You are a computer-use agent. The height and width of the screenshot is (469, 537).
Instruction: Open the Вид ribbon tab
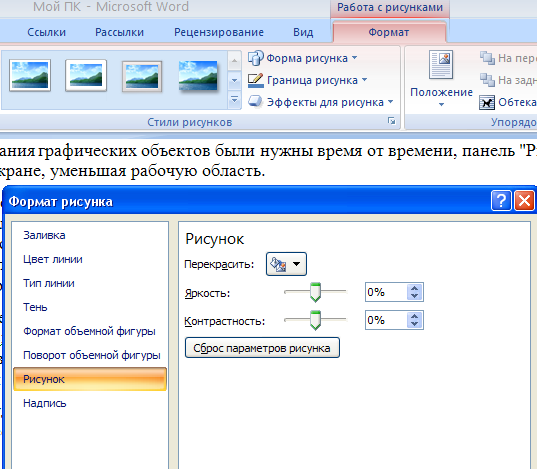pos(303,32)
